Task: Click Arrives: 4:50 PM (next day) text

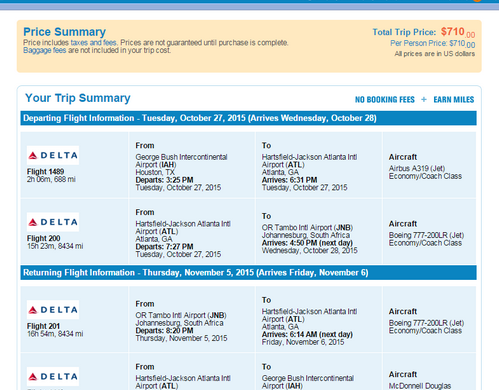Action: click(x=307, y=243)
